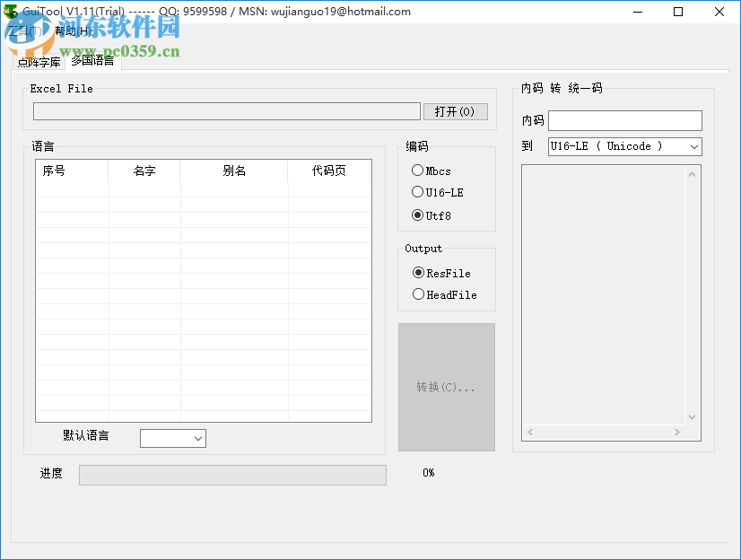Click the 内码 input field

click(x=624, y=120)
